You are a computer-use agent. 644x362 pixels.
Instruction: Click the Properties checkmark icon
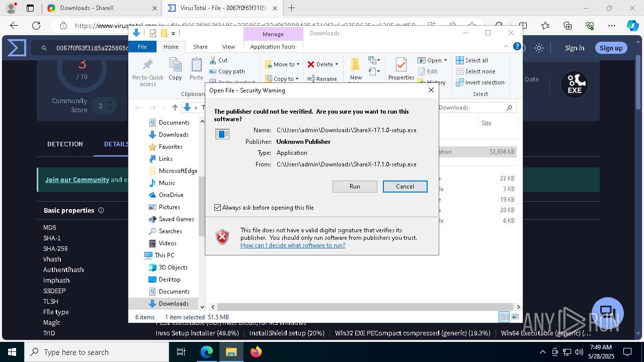(401, 65)
